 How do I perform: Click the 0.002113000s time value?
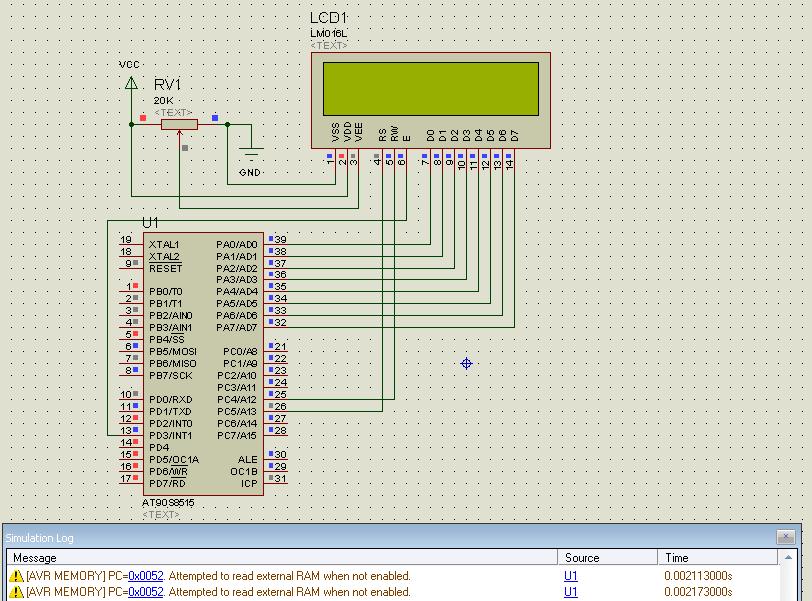tap(698, 576)
